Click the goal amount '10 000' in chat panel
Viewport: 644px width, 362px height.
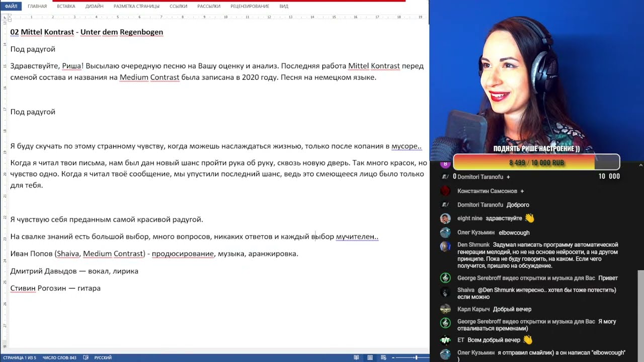609,176
